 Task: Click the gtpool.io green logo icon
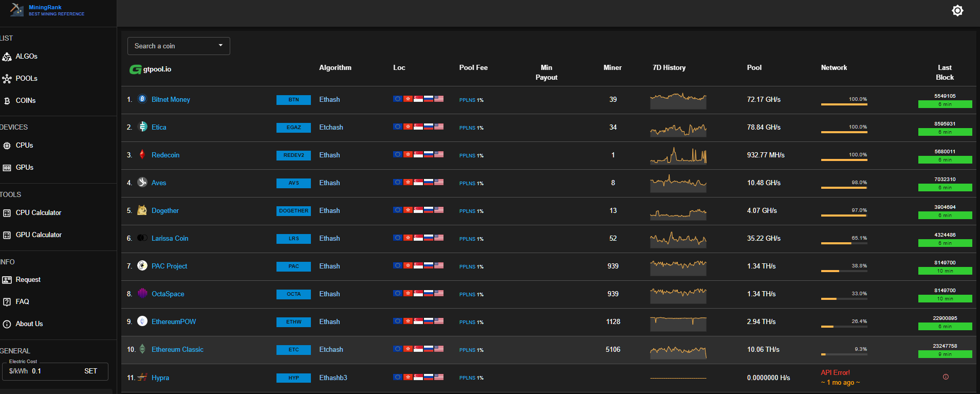(135, 69)
